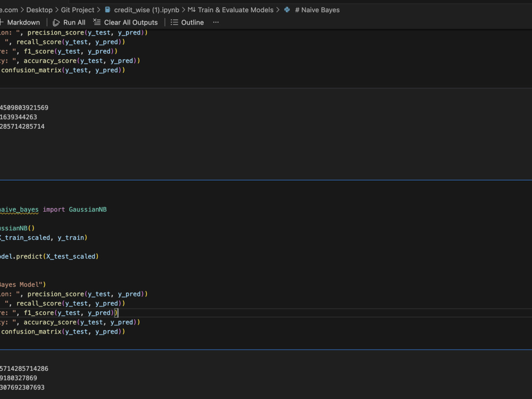Click the squiggly-underlined naive_bayes module name
This screenshot has width=532, height=399.
(19, 209)
